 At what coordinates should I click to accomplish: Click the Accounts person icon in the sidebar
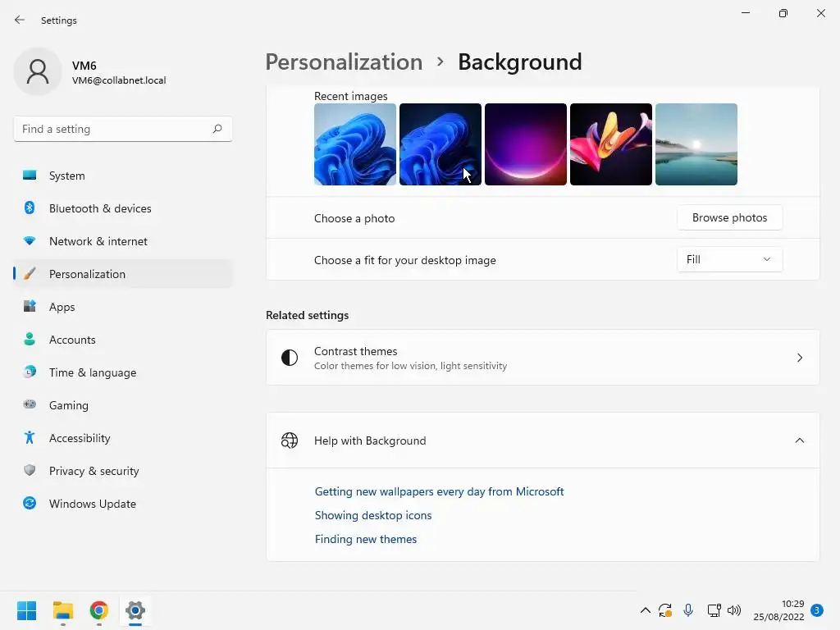tap(30, 339)
